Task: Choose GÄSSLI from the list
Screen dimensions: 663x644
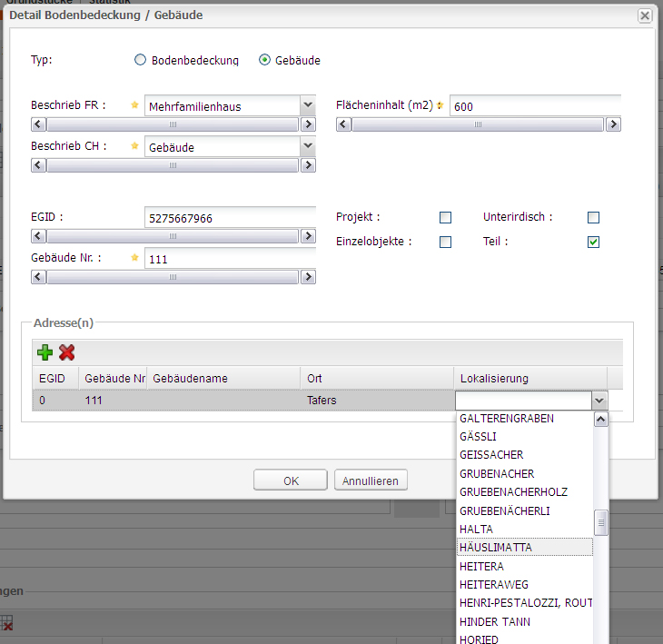Action: (x=525, y=437)
